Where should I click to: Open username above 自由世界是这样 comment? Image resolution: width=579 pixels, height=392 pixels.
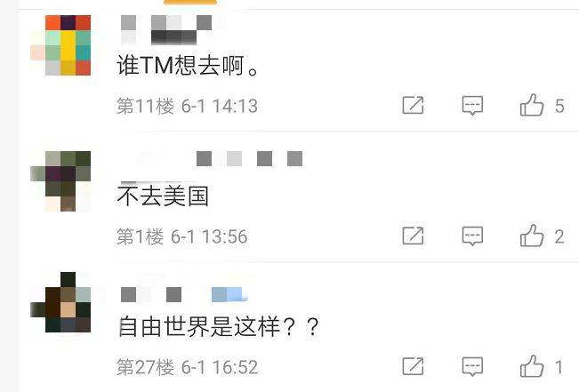click(x=183, y=294)
